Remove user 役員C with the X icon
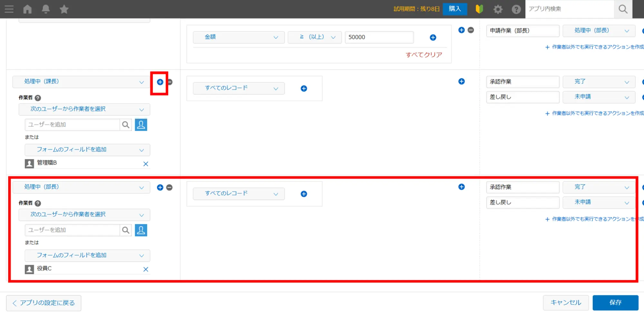Screen dimensions: 644x314 pyautogui.click(x=146, y=269)
